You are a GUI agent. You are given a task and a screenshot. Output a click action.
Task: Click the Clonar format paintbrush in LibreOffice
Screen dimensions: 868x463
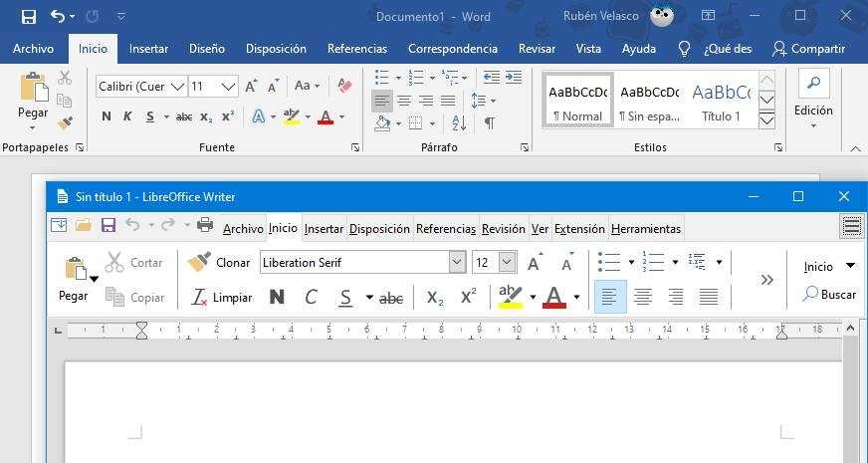coord(219,263)
